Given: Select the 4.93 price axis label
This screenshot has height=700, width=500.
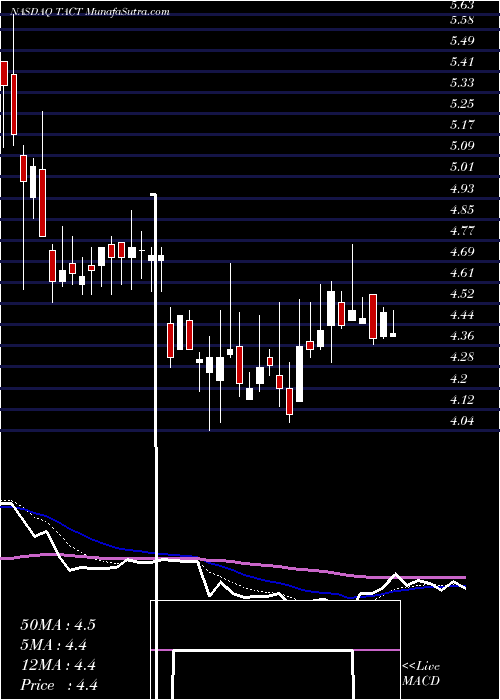Looking at the screenshot, I should pyautogui.click(x=462, y=188).
